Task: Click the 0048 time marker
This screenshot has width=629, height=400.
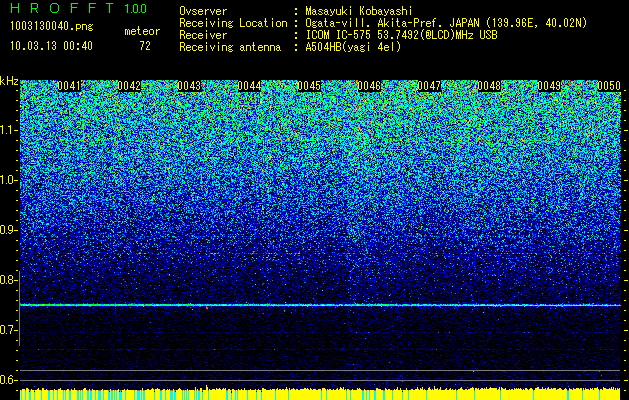Action: tap(489, 86)
